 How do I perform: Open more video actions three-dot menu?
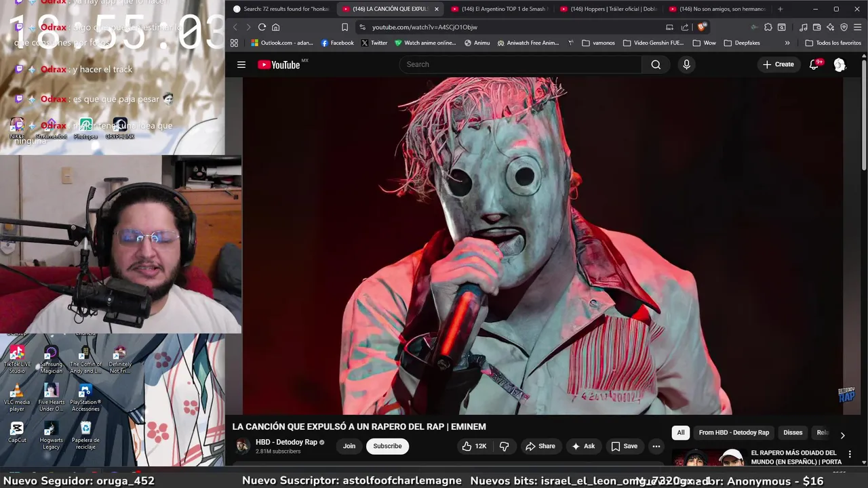[x=656, y=446]
